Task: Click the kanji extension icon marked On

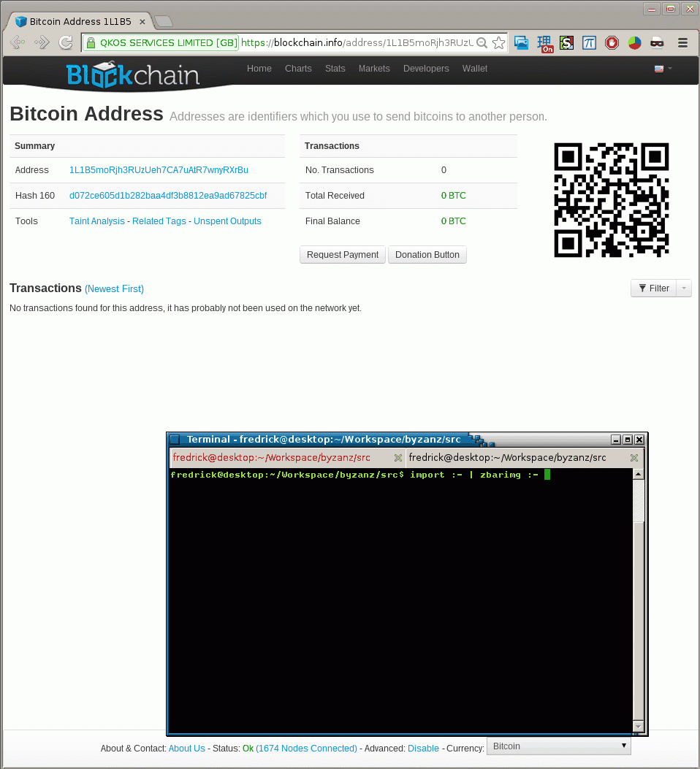Action: coord(544,44)
